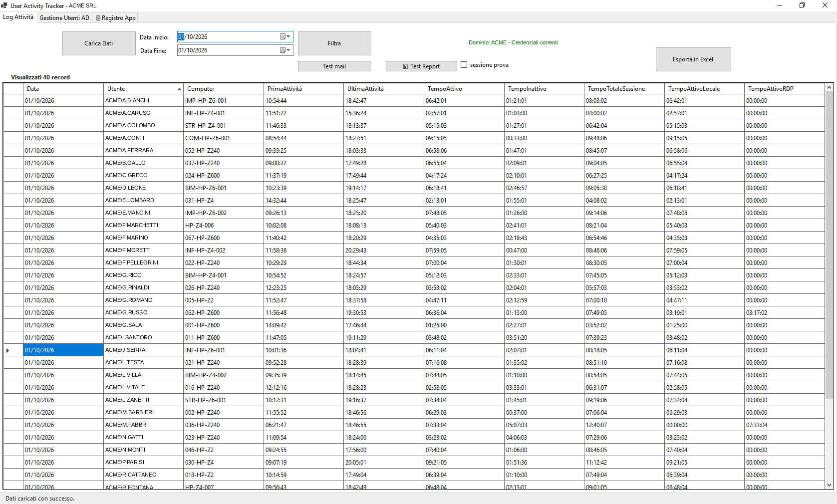The image size is (837, 504).
Task: Open the Data Inizio calendar dropdown
Action: point(285,36)
